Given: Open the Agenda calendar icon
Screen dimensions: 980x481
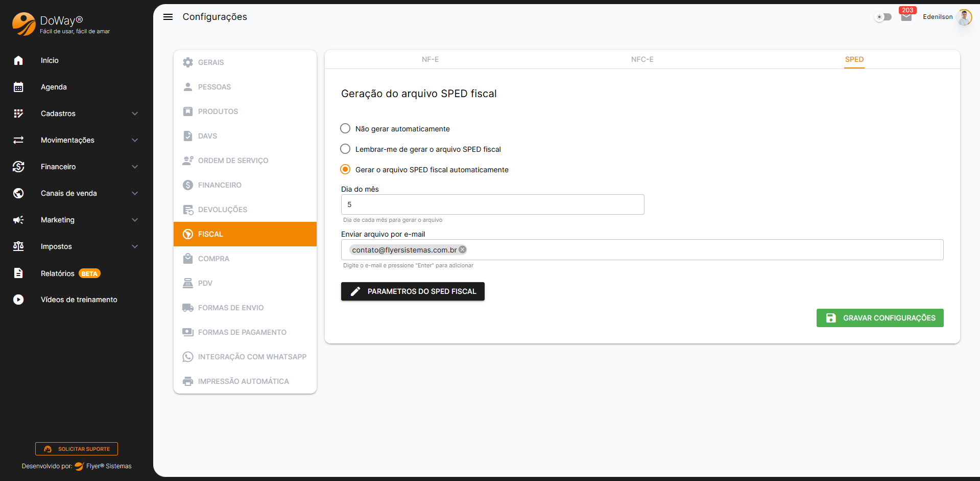Looking at the screenshot, I should (x=18, y=87).
